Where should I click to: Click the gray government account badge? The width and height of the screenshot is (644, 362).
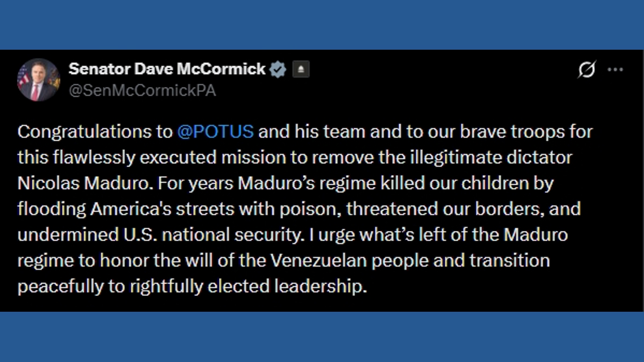click(301, 69)
